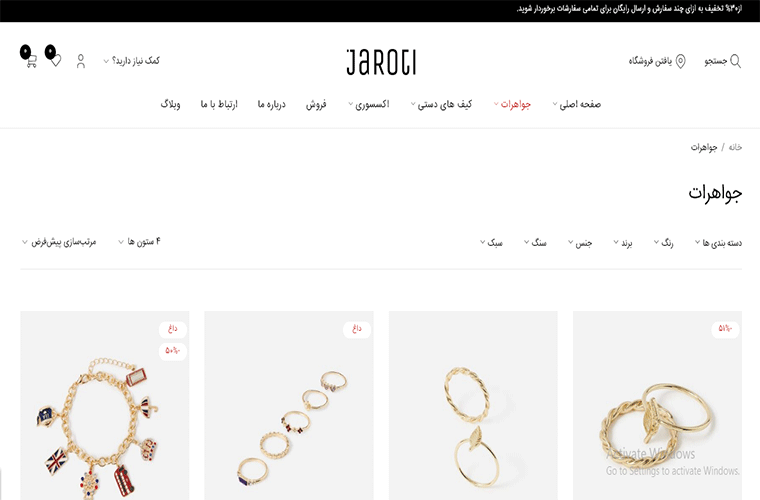Open the مرتب‌سازی پیش‌فرض sorting dropdown
The height and width of the screenshot is (500, 760).
[59, 241]
